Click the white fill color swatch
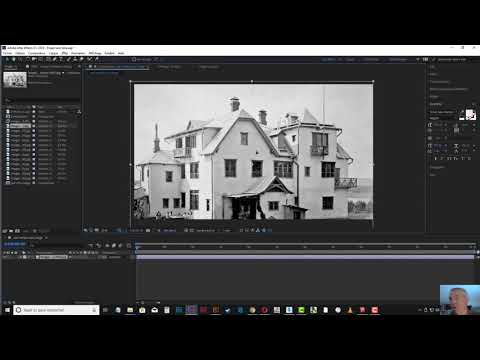 pyautogui.click(x=470, y=114)
